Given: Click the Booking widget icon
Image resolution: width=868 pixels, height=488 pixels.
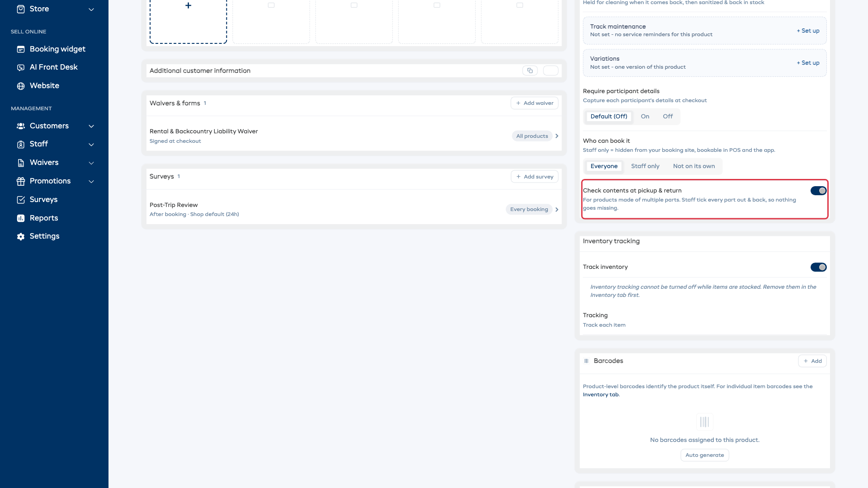Looking at the screenshot, I should (21, 49).
